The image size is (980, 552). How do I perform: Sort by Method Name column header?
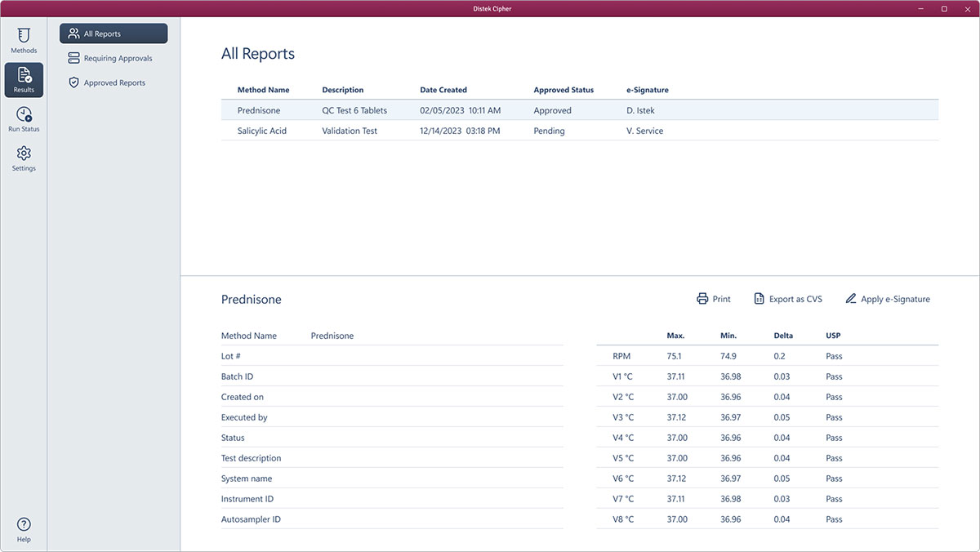pyautogui.click(x=263, y=90)
